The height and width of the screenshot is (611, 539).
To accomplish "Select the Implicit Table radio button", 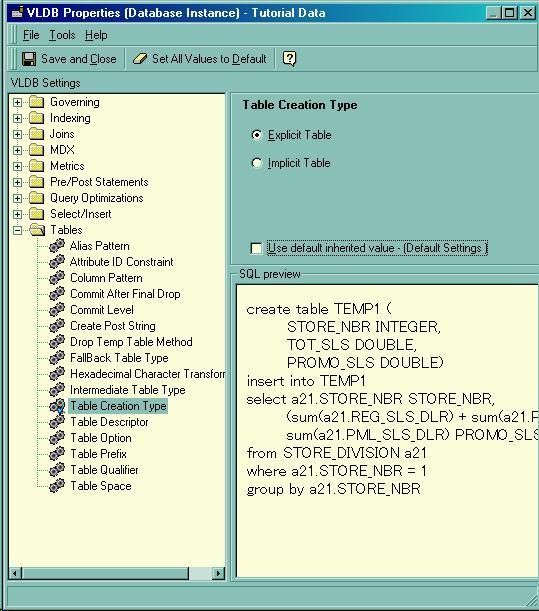I will point(256,163).
